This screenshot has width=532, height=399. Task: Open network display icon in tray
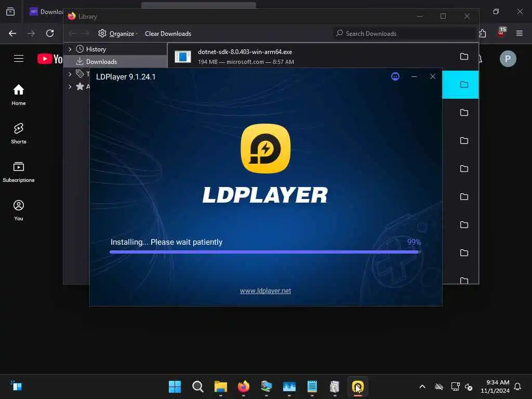[x=455, y=387]
